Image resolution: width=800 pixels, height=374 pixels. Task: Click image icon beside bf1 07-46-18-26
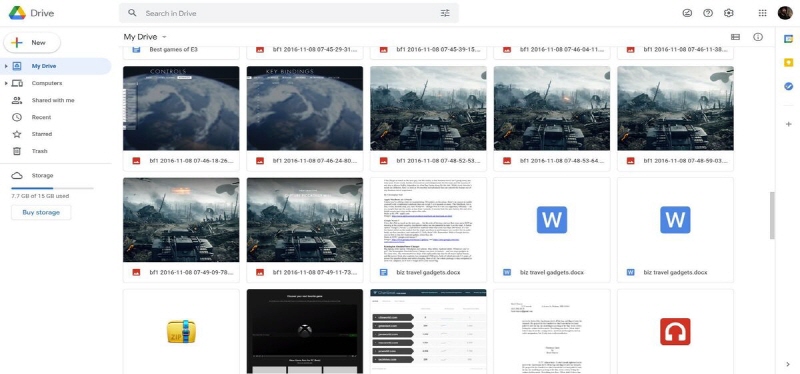pos(136,161)
